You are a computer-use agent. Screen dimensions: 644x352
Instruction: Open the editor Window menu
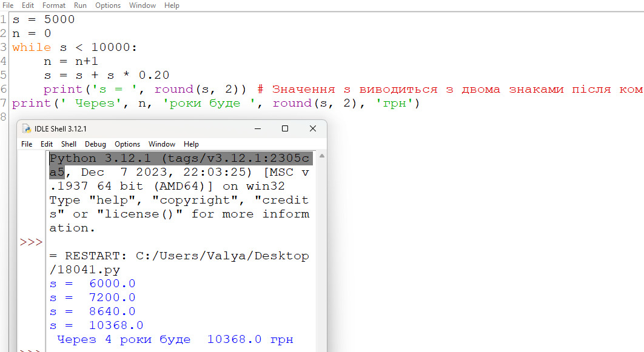click(x=143, y=5)
